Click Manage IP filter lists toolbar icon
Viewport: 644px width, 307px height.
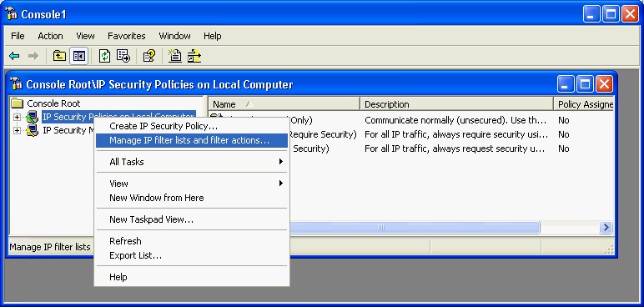[194, 56]
